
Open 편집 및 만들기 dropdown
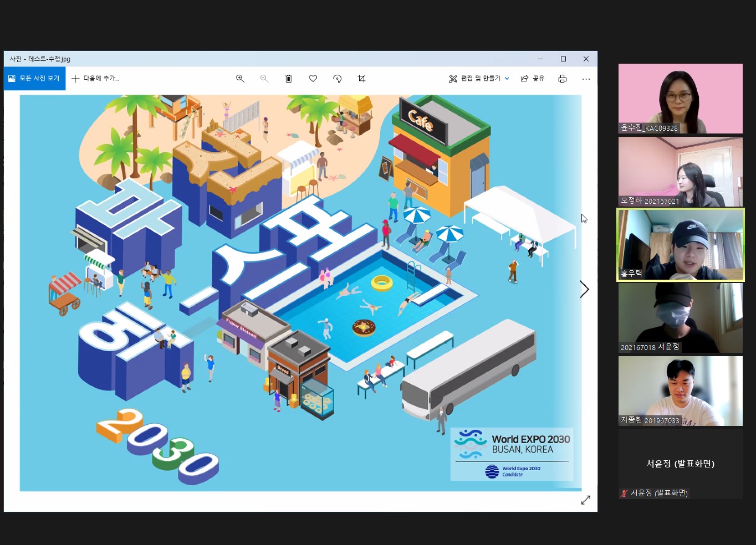coord(479,79)
